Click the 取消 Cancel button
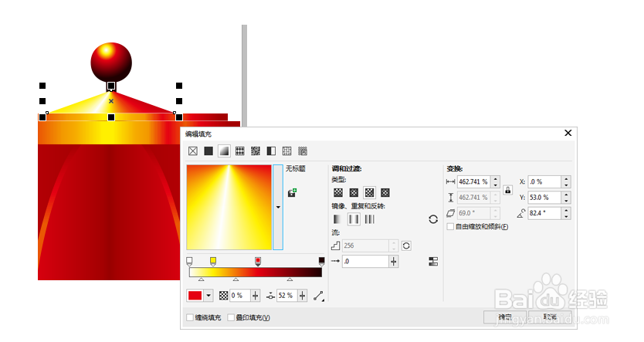This screenshot has width=644, height=342. (x=550, y=317)
